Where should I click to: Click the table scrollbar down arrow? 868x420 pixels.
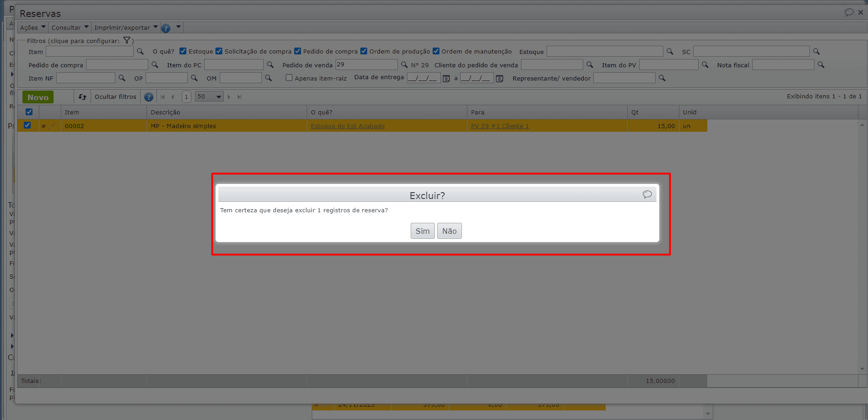(x=862, y=369)
